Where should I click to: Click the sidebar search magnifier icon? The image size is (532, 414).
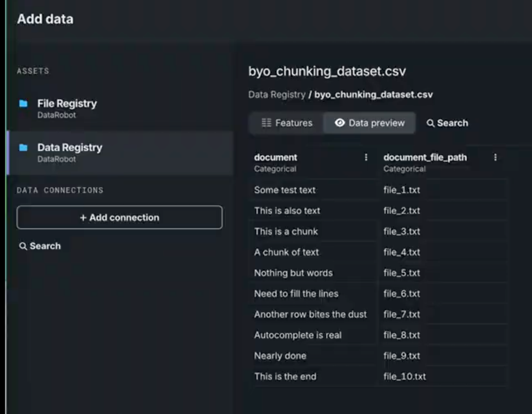click(23, 246)
